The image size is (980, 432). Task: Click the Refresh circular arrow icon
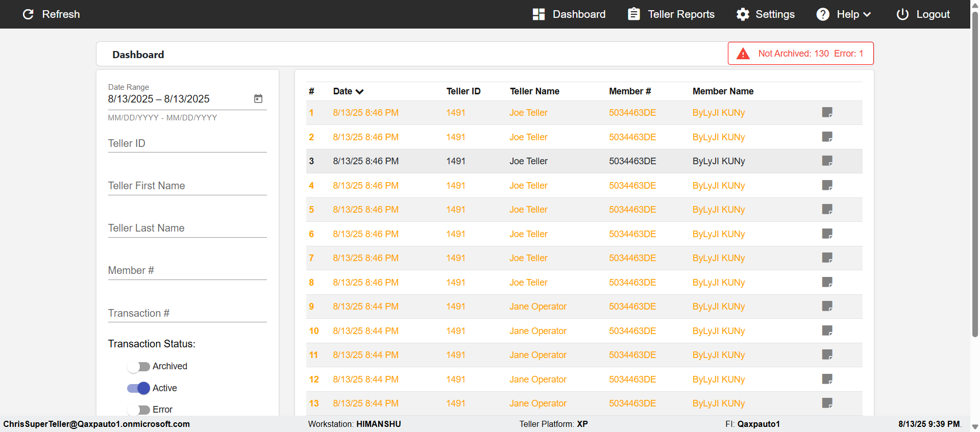[x=29, y=14]
